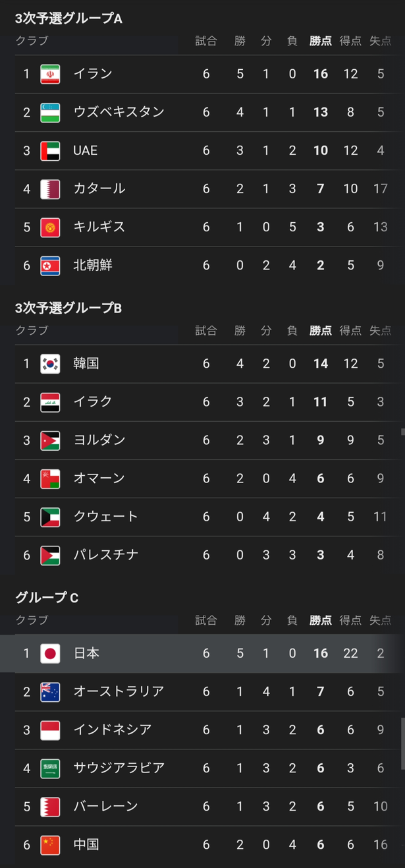Screen dimensions: 405x868
Task: Click the Saudi Arabia flag icon
Action: 50,768
